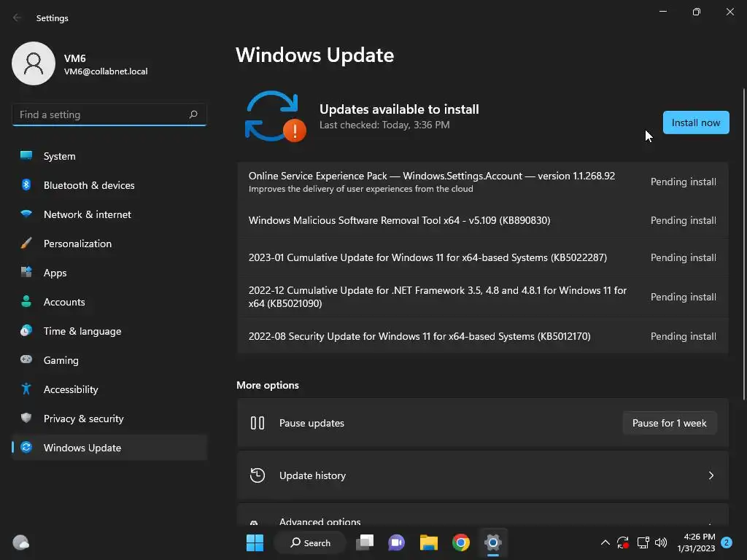747x560 pixels.
Task: Expand Update history with its chevron
Action: pos(711,475)
